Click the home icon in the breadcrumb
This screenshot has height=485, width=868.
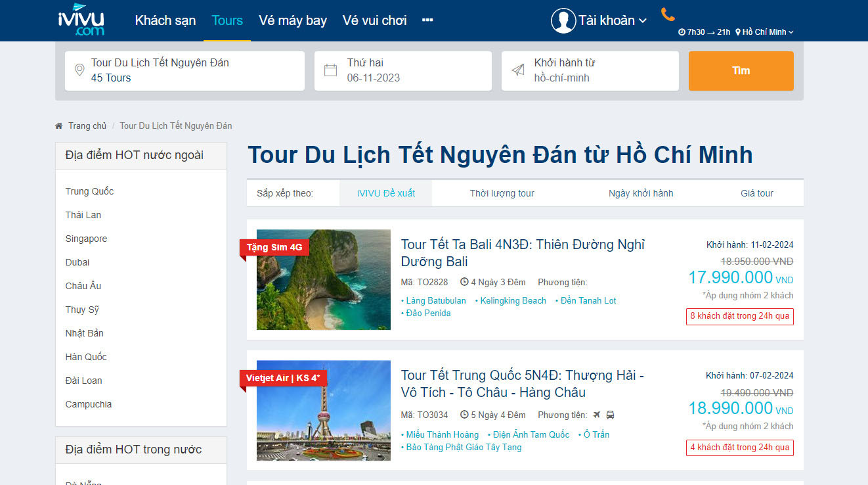58,125
